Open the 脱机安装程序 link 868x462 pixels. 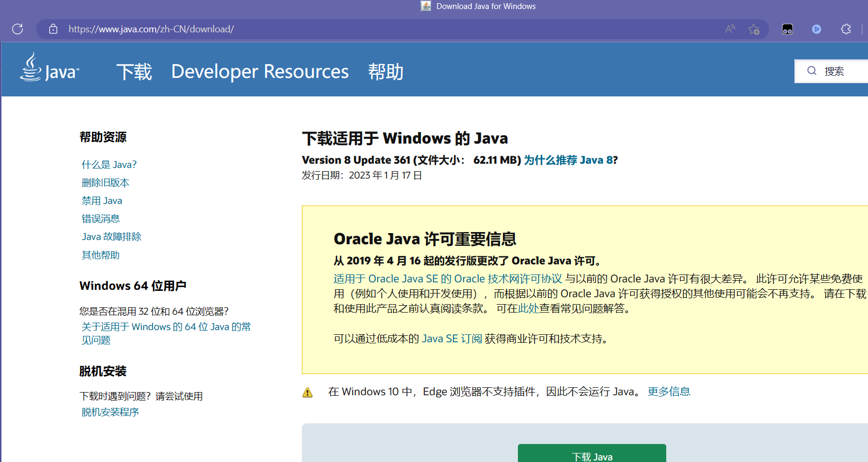click(x=110, y=412)
